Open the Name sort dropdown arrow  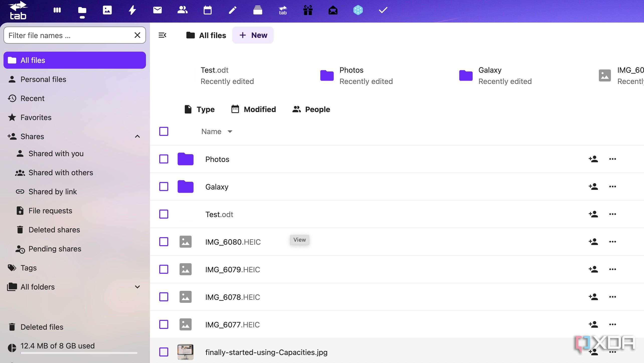point(230,131)
